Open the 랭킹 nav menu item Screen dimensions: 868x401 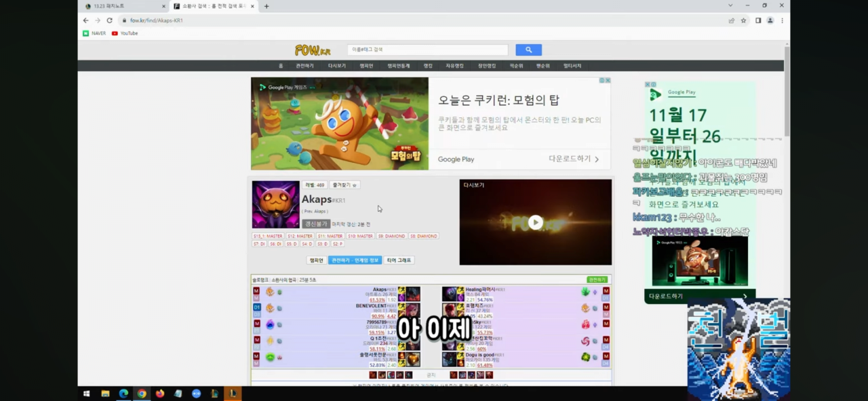point(428,66)
